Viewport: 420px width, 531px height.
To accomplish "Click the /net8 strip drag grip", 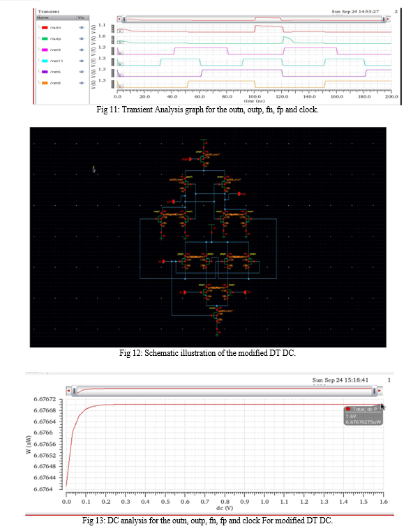I will coord(113,84).
